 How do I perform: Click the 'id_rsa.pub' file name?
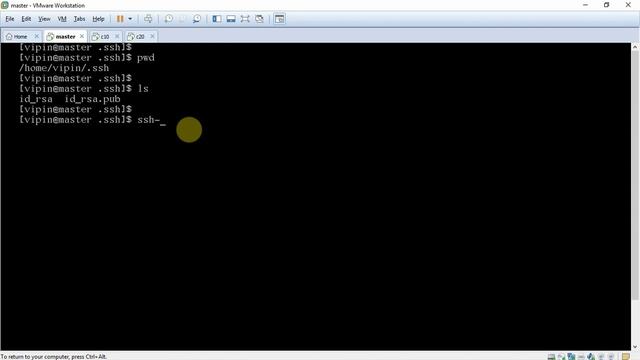(x=92, y=99)
